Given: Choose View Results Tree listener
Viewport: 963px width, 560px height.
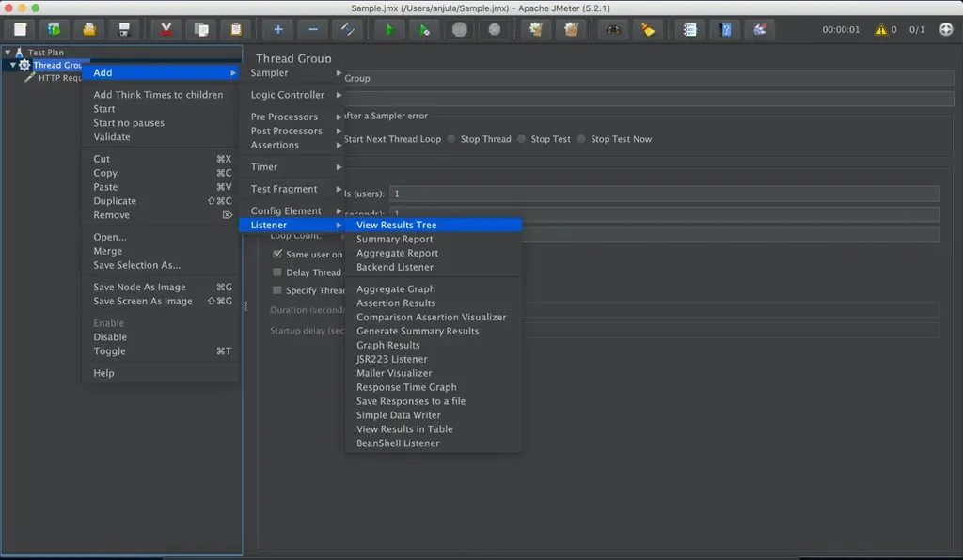Looking at the screenshot, I should 434,226.
